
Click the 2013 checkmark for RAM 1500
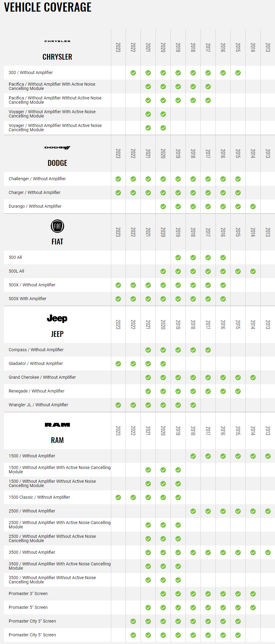click(268, 456)
